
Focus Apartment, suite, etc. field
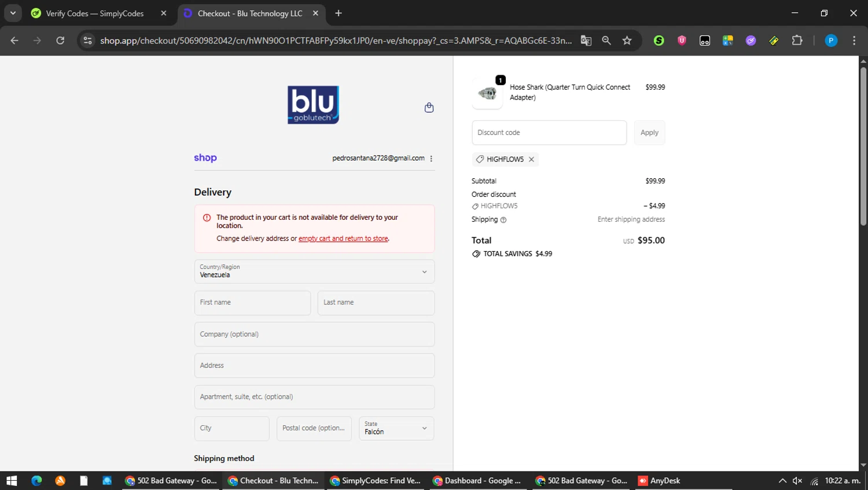click(314, 397)
